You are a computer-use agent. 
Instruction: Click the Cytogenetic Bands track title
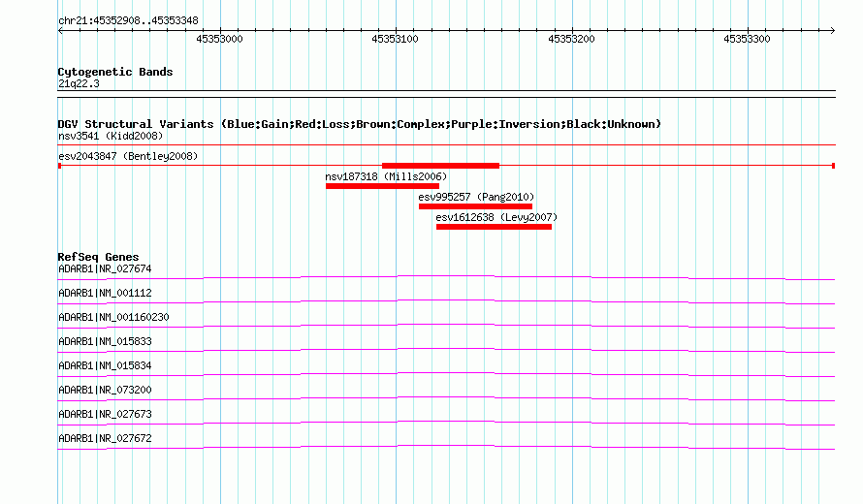115,72
